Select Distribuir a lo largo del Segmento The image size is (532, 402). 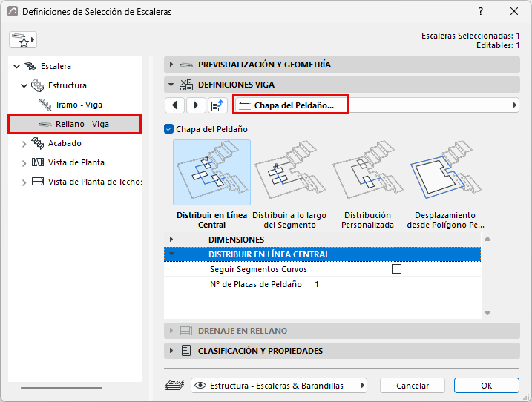click(289, 172)
